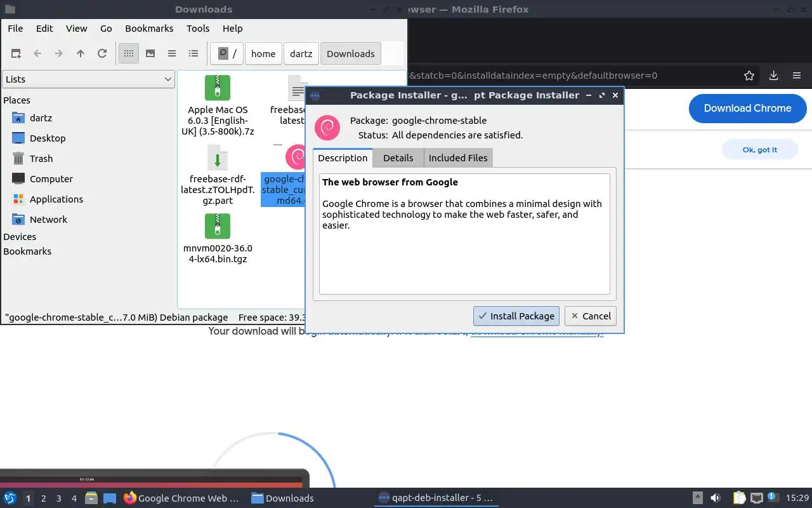Image resolution: width=812 pixels, height=508 pixels.
Task: Click Install Package button
Action: 516,316
